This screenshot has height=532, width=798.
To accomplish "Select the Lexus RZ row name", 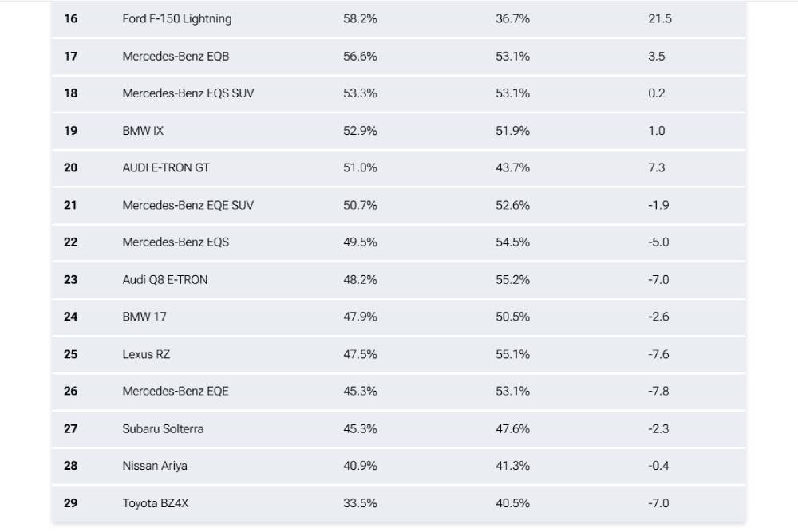I will coord(146,353).
